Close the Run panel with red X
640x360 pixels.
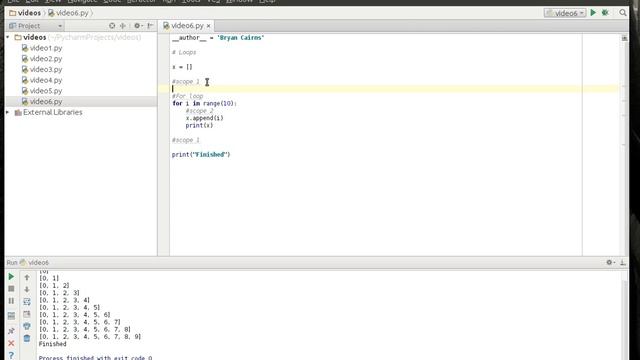tap(11, 343)
